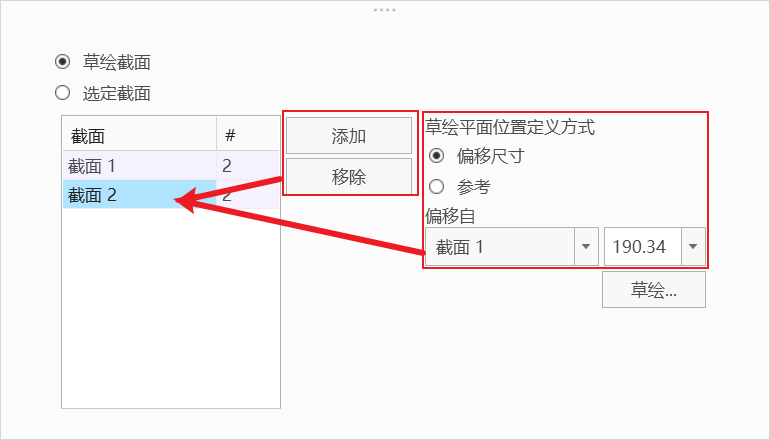Select the 选定截面 radio option
Screen dimensions: 770x440
pos(62,93)
